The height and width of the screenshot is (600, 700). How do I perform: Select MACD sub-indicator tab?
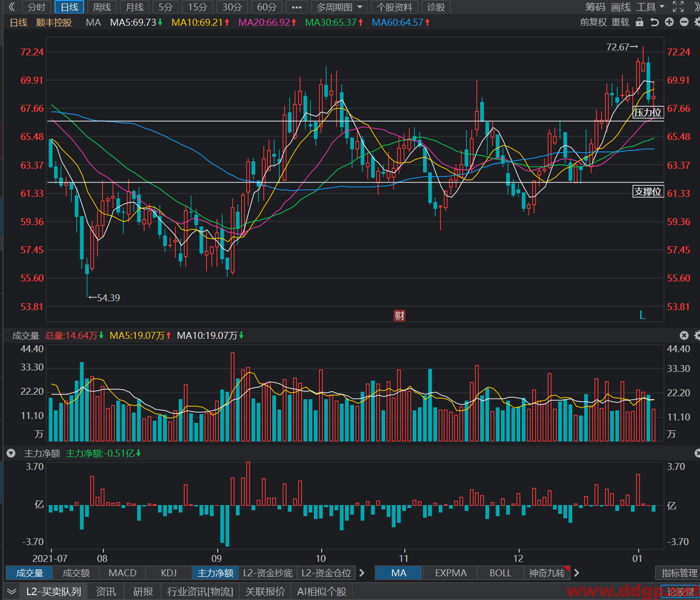(122, 573)
